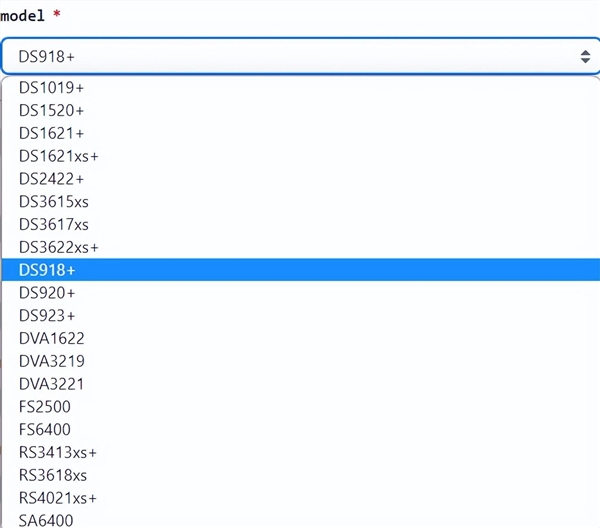The height and width of the screenshot is (528, 600).
Task: Click the highlighted DS918+ list option
Action: point(301,270)
